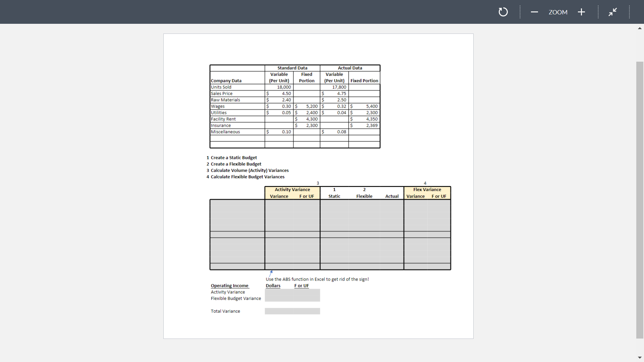The width and height of the screenshot is (644, 362).
Task: Click the scroll-down arrow on right scrollbar
Action: click(640, 357)
